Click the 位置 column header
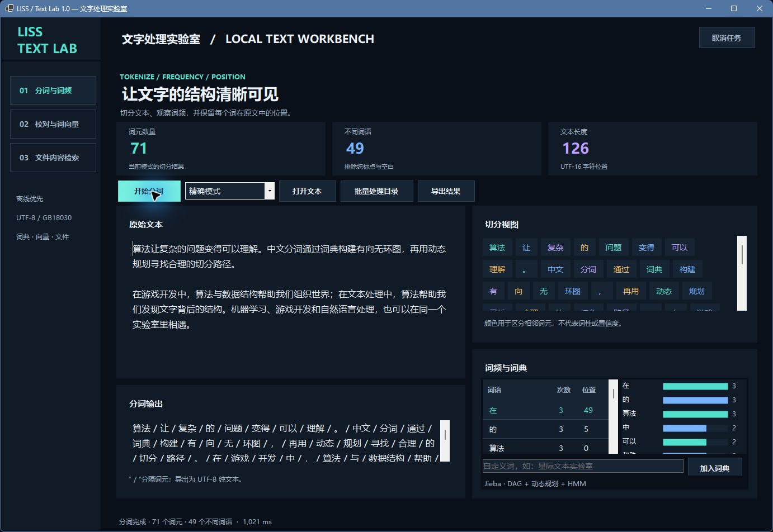 [589, 390]
